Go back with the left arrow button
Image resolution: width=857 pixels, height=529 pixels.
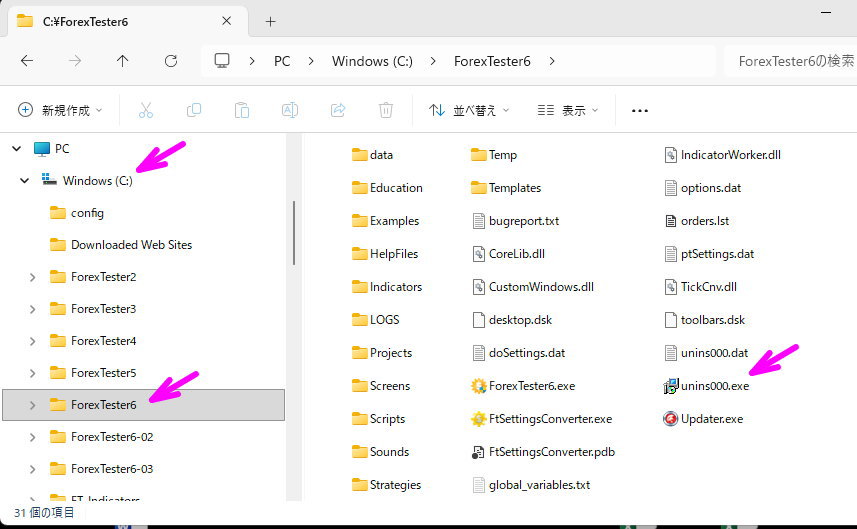coord(27,61)
